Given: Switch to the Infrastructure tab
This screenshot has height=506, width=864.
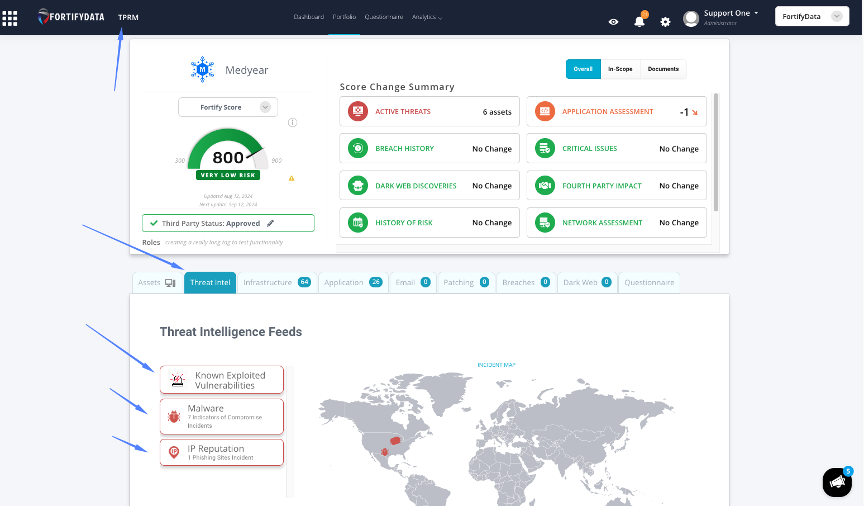Looking at the screenshot, I should pos(277,282).
